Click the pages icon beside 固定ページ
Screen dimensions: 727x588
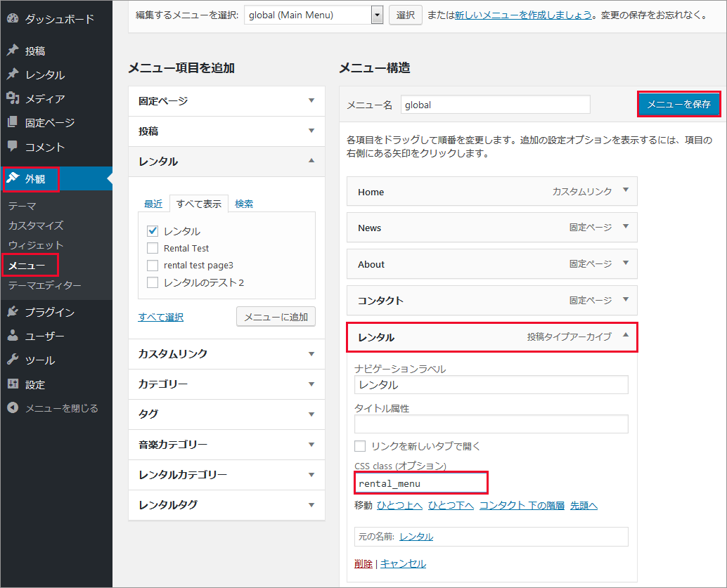[x=13, y=122]
